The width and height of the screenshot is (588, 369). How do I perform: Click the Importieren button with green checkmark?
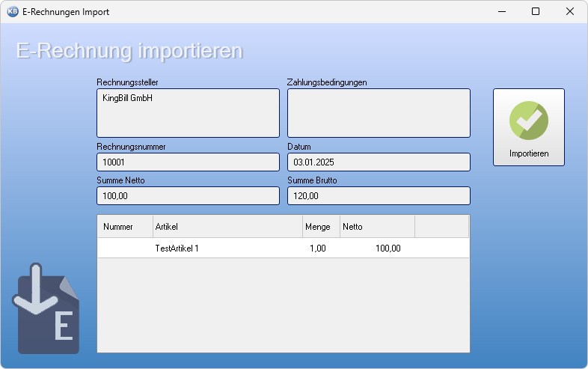[528, 127]
